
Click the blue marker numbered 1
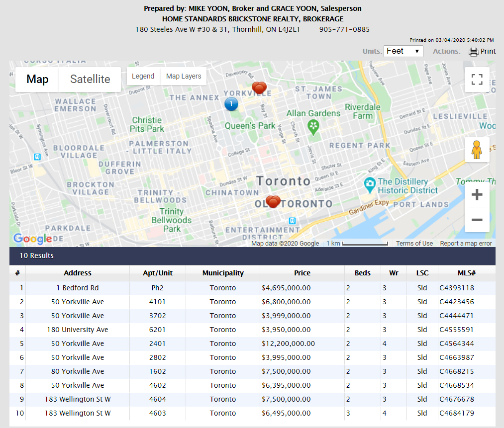(231, 104)
